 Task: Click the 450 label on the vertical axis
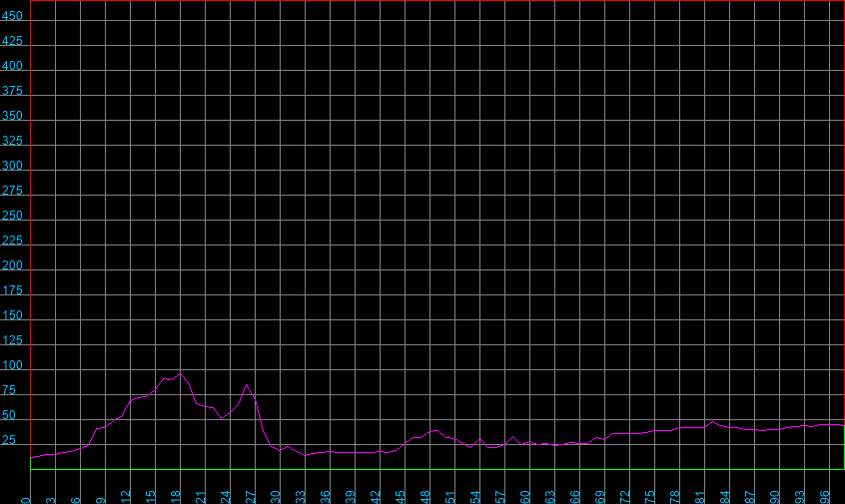pos(12,16)
